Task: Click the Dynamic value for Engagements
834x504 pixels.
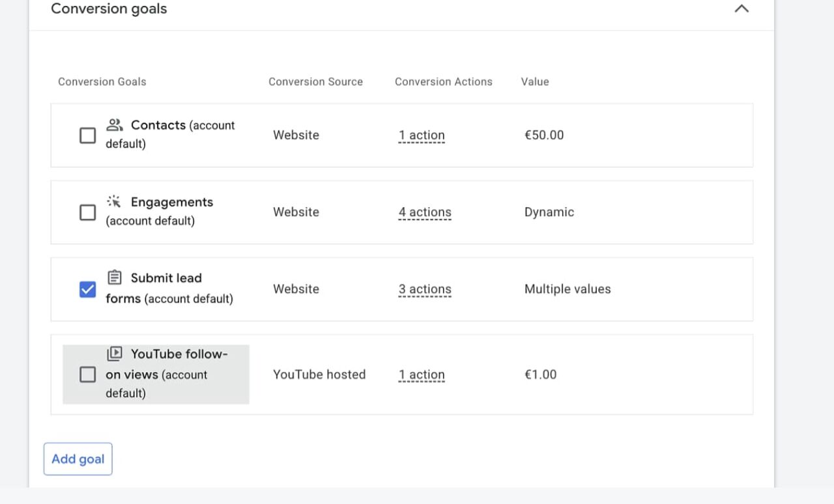Action: 549,212
